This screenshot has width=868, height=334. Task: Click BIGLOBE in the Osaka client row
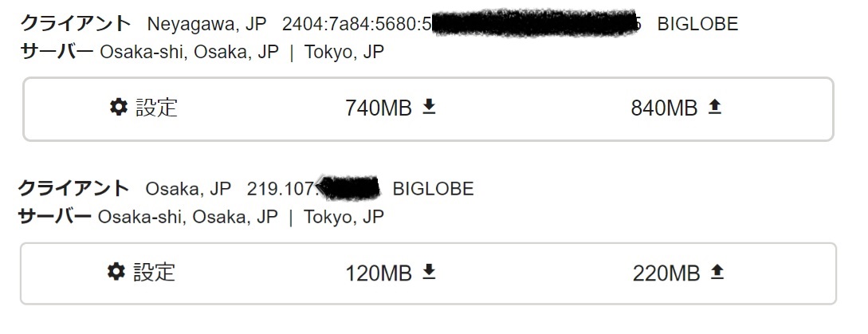(433, 189)
